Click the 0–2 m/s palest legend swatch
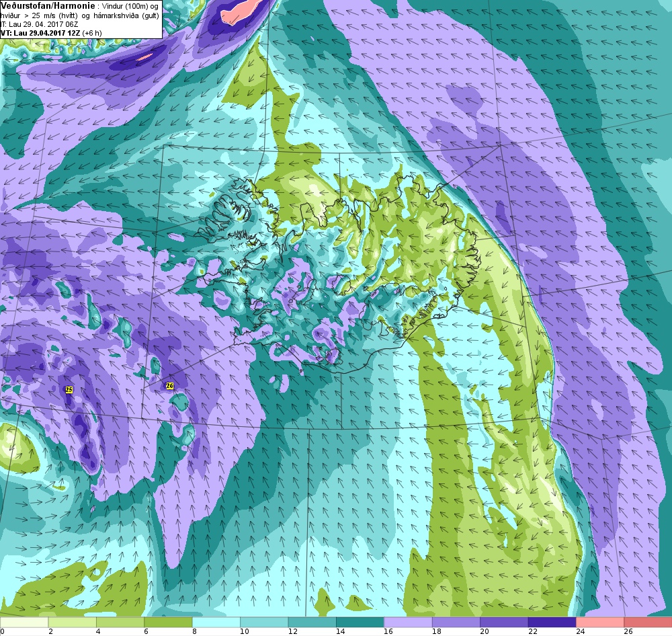672x636 pixels. (24, 623)
